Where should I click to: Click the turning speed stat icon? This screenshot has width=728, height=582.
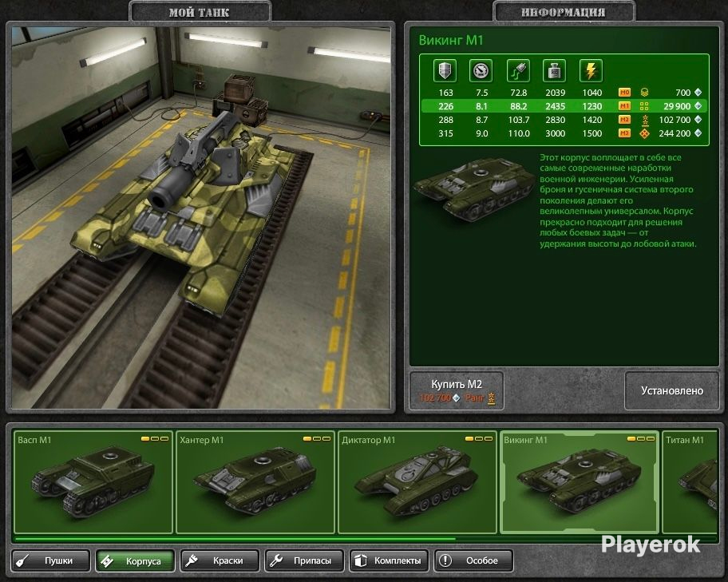(518, 70)
